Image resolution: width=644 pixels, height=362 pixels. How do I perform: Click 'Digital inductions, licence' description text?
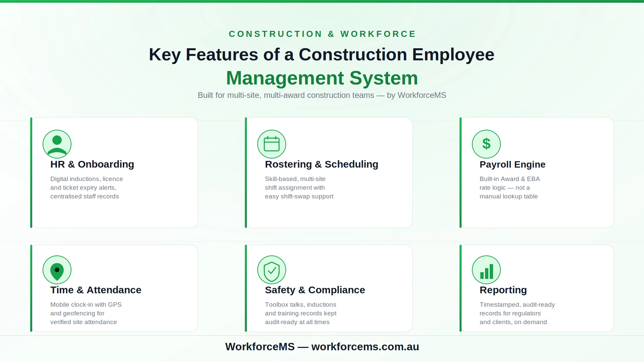[x=87, y=179]
